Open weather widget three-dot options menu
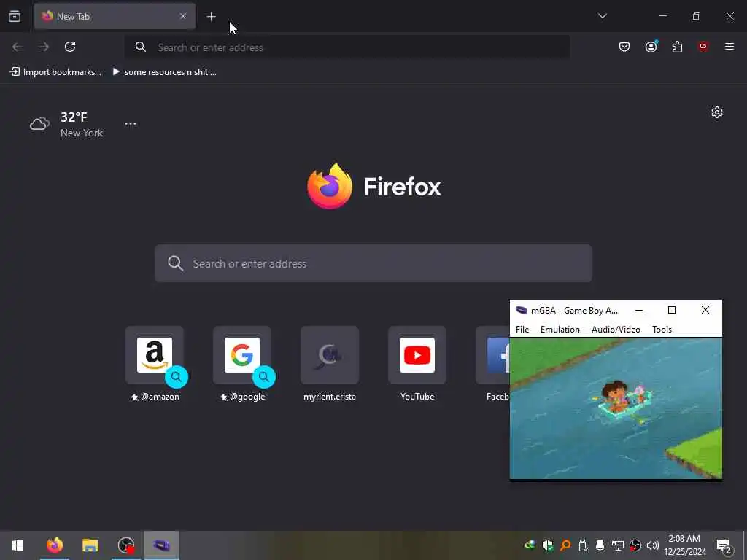Image resolution: width=747 pixels, height=560 pixels. click(x=131, y=123)
